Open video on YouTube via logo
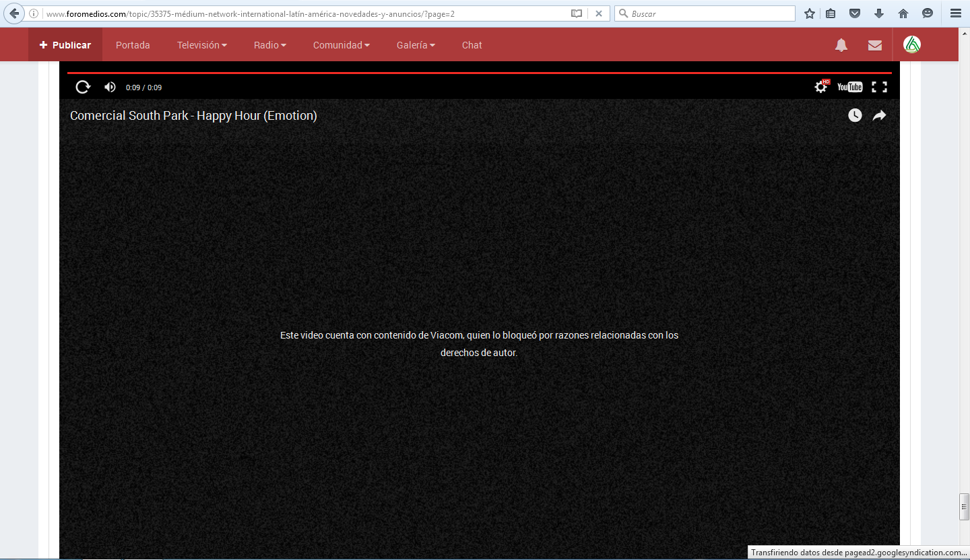Viewport: 970px width, 560px height. (849, 87)
